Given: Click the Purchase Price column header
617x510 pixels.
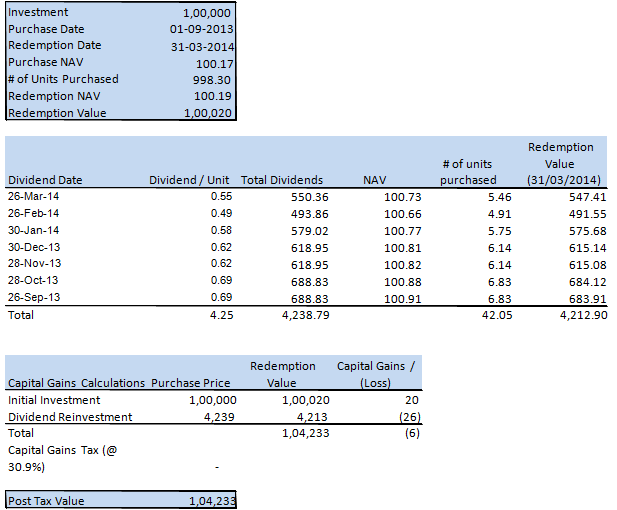Looking at the screenshot, I should (190, 383).
